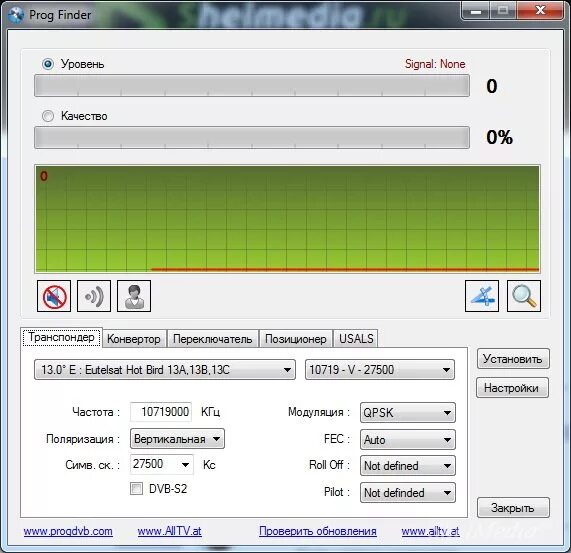
Task: Click the sound waves beep icon
Action: 94,296
